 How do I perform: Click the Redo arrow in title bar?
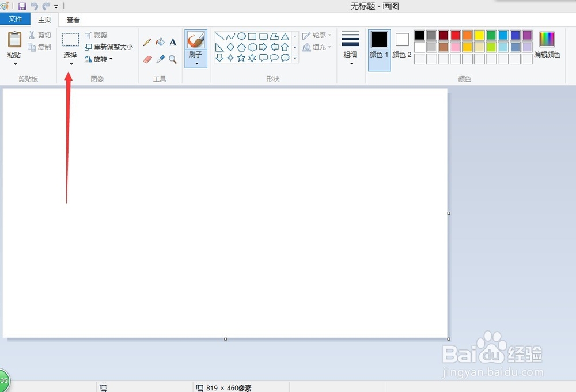coord(46,6)
